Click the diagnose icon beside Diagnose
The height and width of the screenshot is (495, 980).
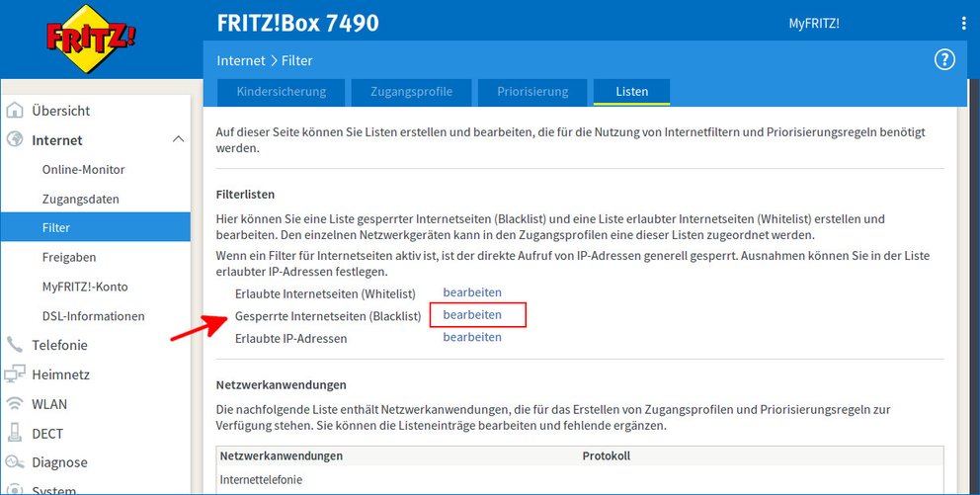coord(15,462)
